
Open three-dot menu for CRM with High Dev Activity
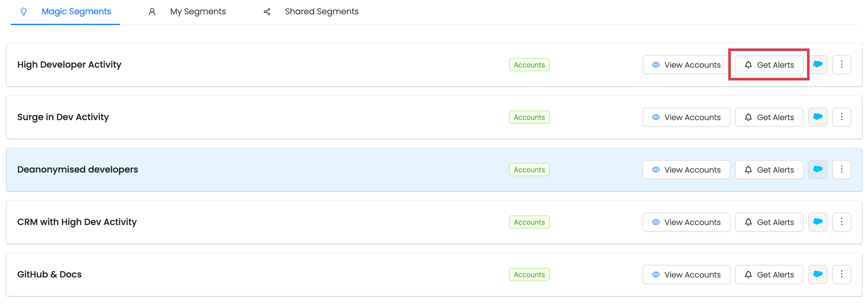[842, 222]
